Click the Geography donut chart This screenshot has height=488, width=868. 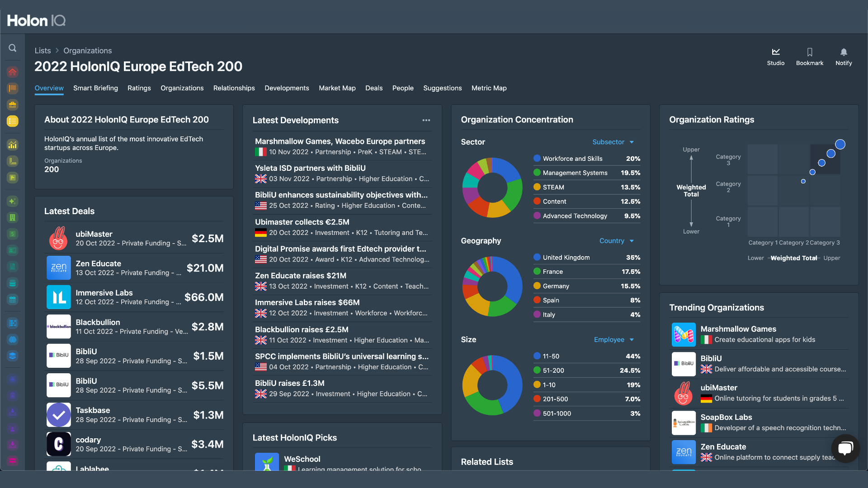pyautogui.click(x=492, y=286)
